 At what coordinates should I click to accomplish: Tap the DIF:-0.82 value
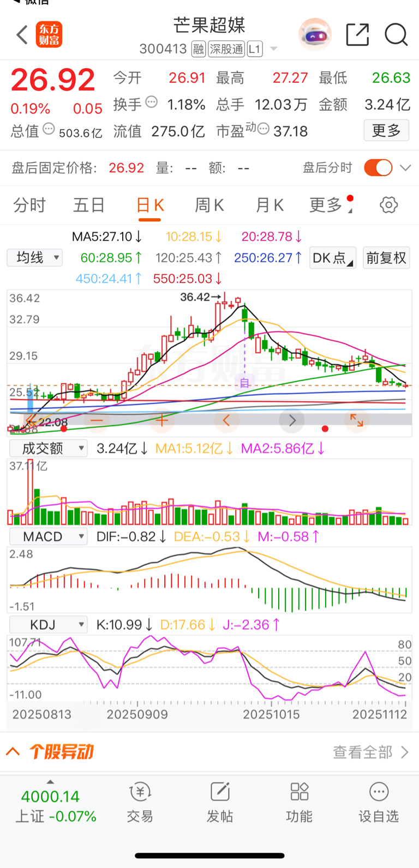tap(131, 537)
